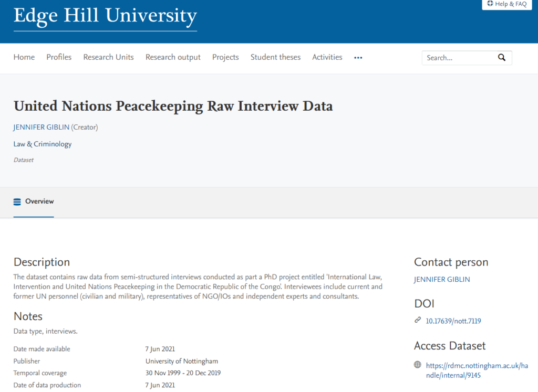Open the ellipsis menu in the navigation bar
The image size is (538, 392).
click(358, 58)
